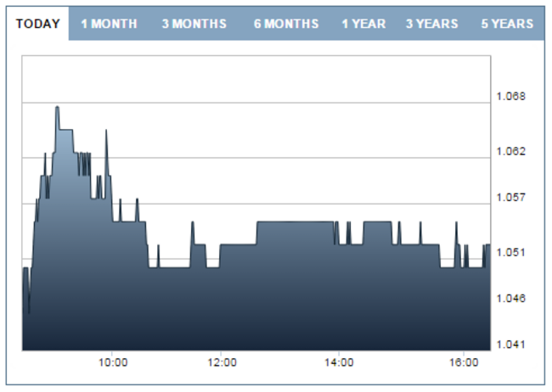Click the highest peak of the price line

[57, 108]
